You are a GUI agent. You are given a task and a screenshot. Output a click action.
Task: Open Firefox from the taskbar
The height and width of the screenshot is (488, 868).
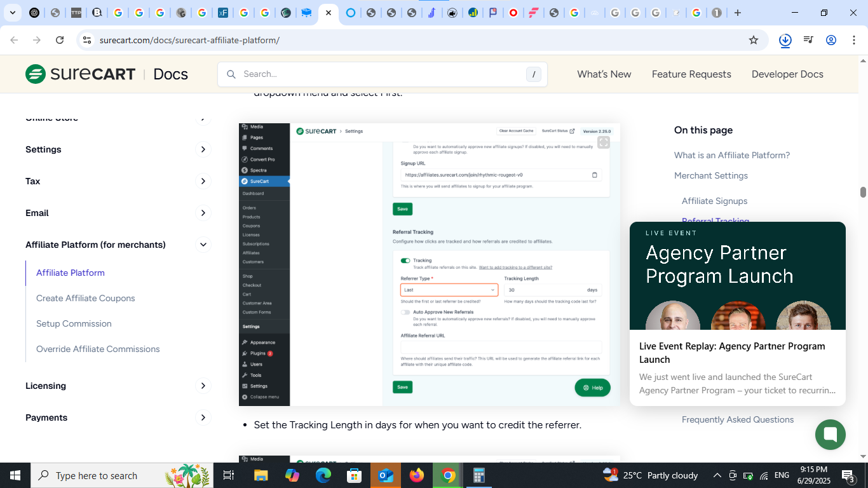[x=417, y=475]
